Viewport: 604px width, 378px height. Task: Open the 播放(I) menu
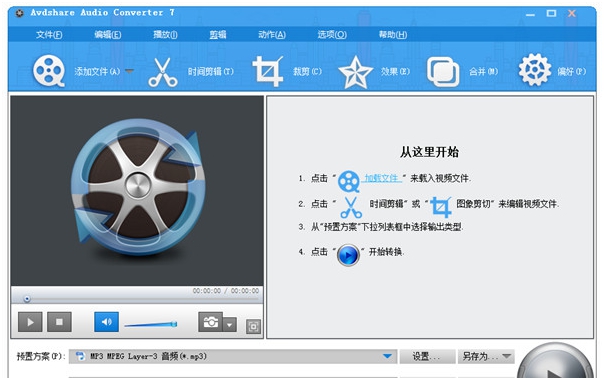tap(166, 35)
